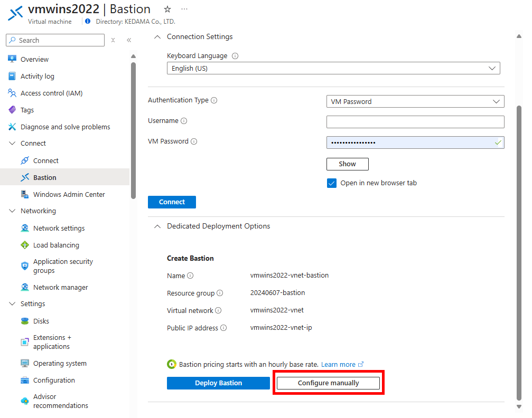This screenshot has width=532, height=418.
Task: Click the Deploy Bastion button
Action: [219, 383]
